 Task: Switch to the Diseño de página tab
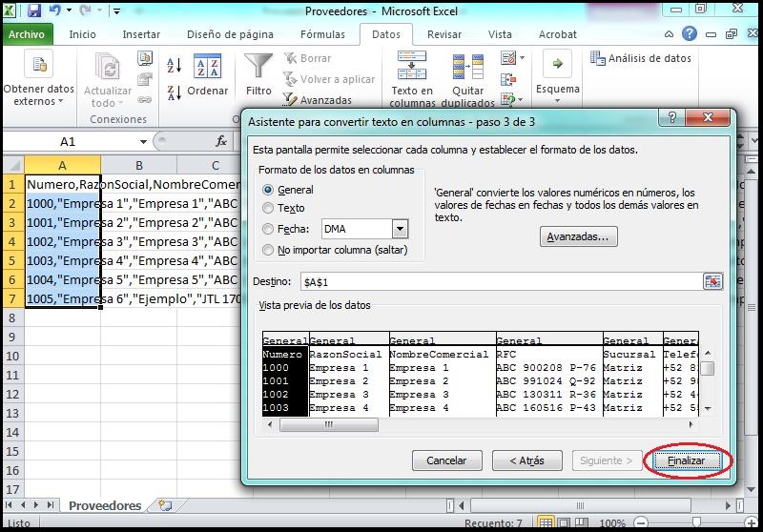pyautogui.click(x=230, y=34)
